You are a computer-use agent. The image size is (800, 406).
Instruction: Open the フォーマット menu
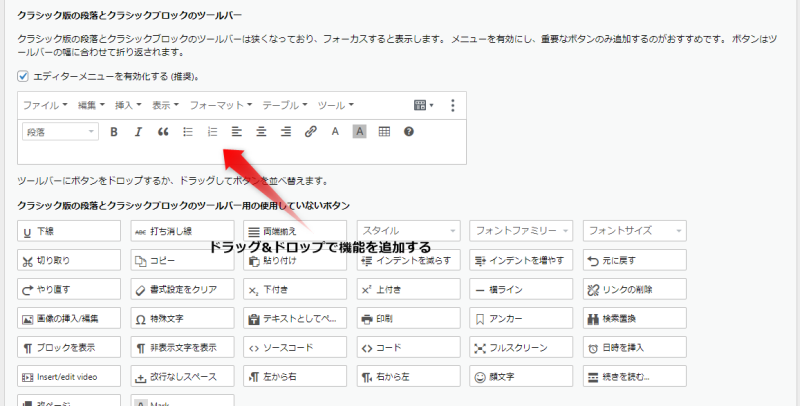click(221, 105)
